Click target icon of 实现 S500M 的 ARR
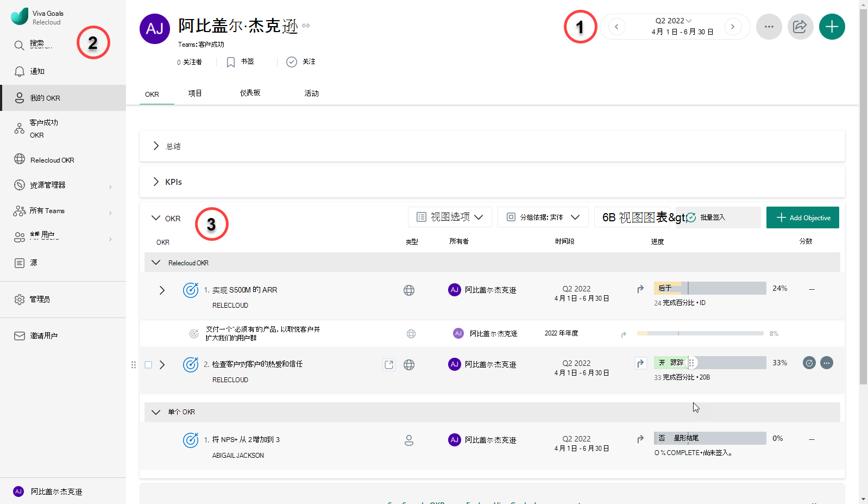This screenshot has width=868, height=504. pos(191,290)
